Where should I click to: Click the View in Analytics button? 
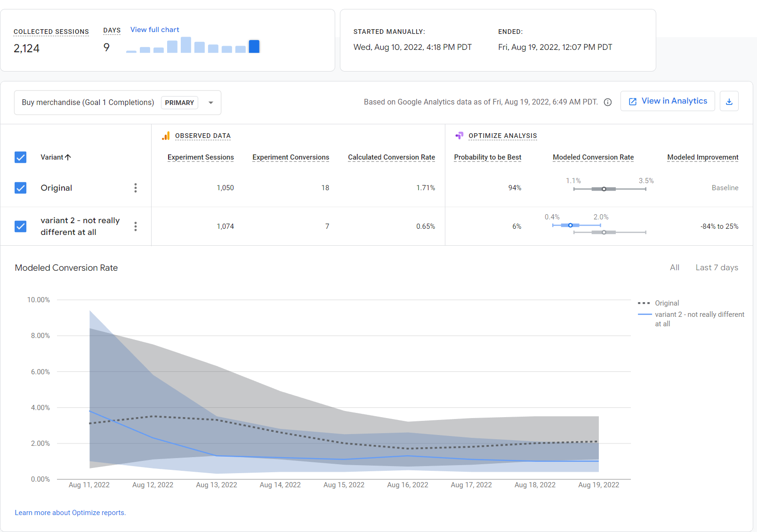coord(668,101)
